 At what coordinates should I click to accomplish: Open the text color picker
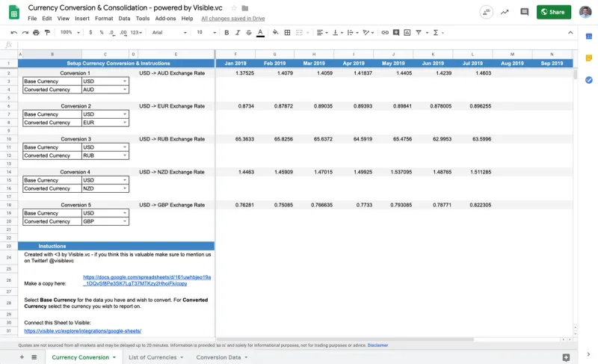coord(260,33)
